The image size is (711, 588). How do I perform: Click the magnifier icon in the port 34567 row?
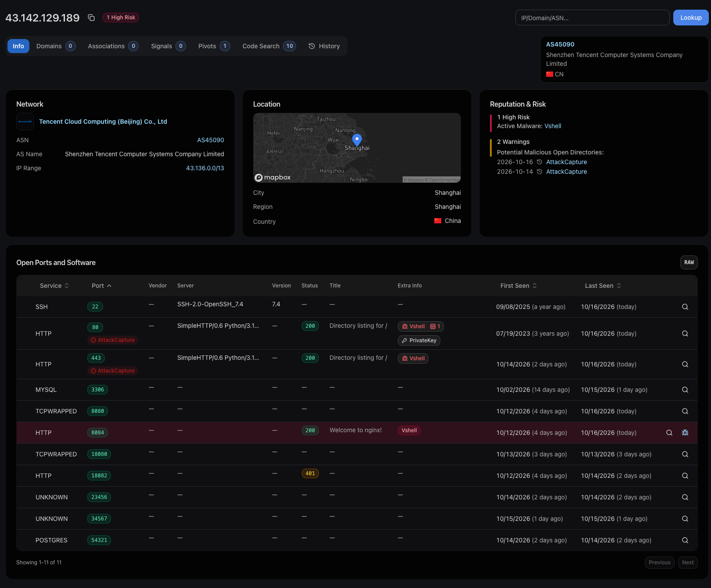[x=685, y=519]
